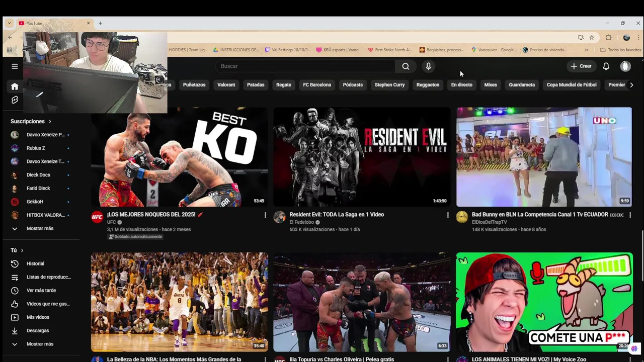Select the Valorant filter chip
The width and height of the screenshot is (644, 362).
click(226, 85)
